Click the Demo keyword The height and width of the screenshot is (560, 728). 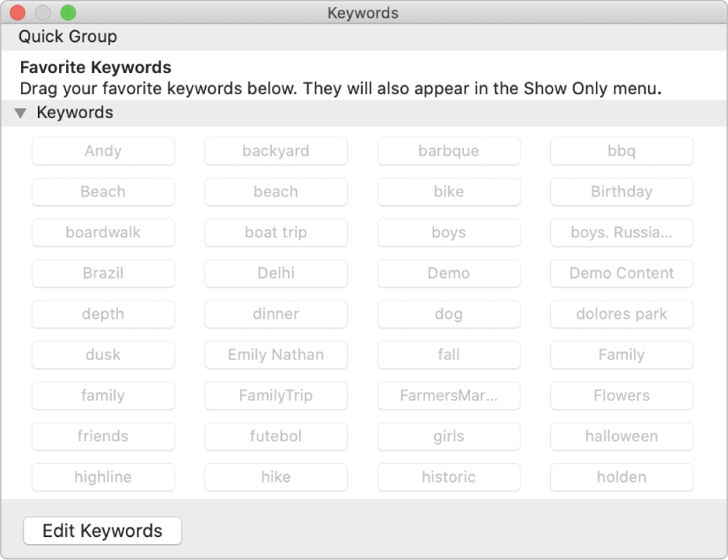pyautogui.click(x=448, y=274)
